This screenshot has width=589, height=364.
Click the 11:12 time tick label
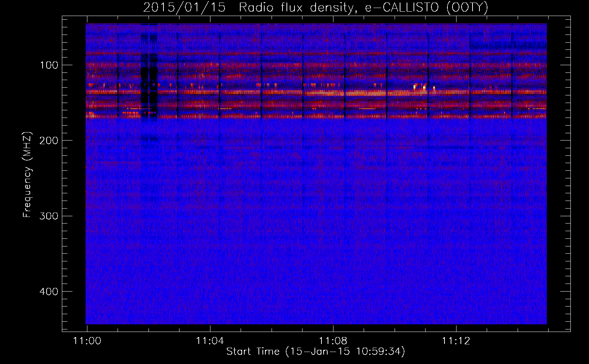456,341
